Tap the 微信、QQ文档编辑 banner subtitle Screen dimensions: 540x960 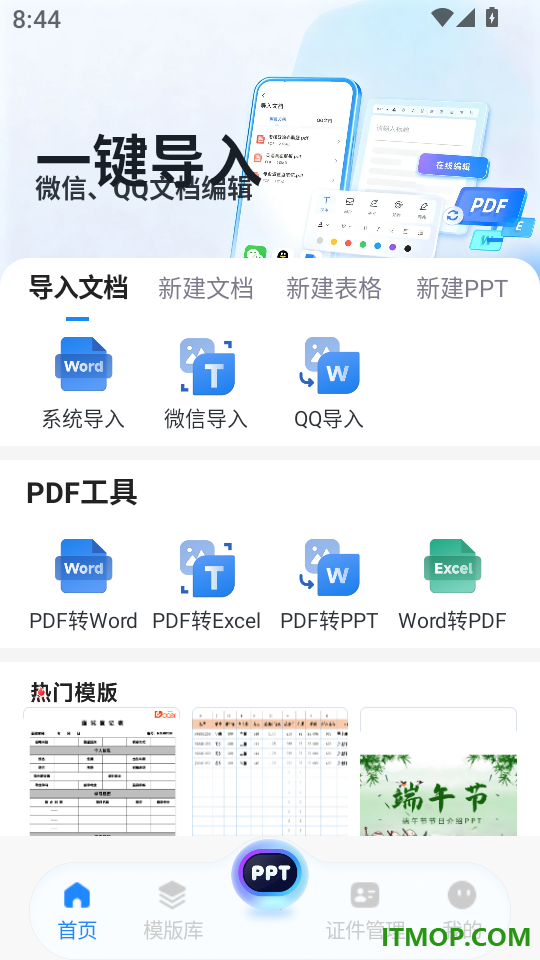tap(144, 189)
